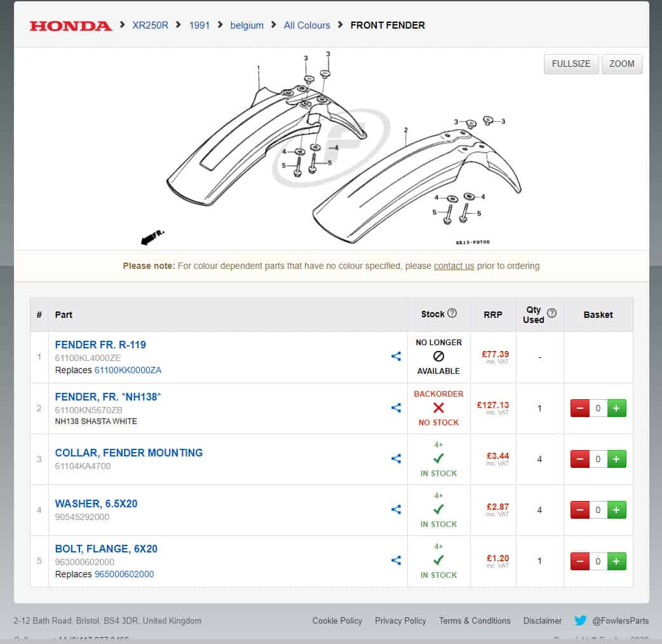Click the £77.39 price text
This screenshot has width=662, height=644.
click(x=496, y=354)
